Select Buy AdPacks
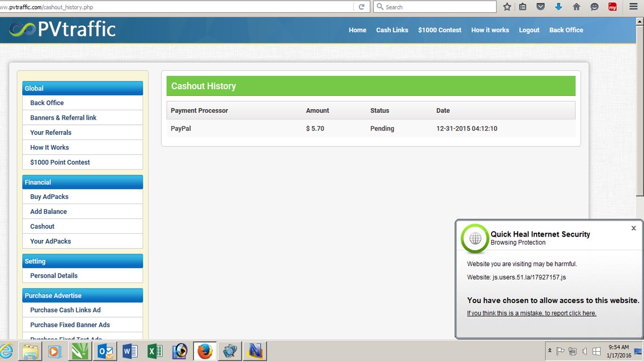This screenshot has width=644, height=362. coord(83,197)
